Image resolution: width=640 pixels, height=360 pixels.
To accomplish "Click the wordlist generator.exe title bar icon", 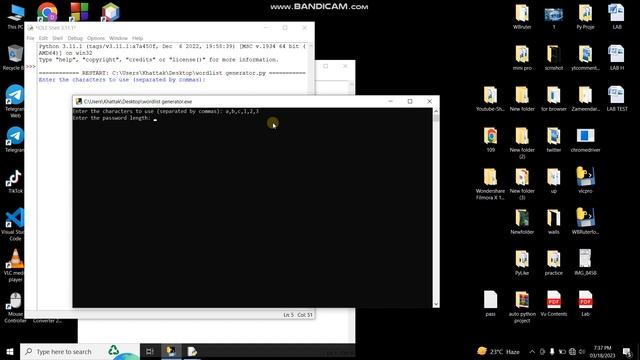I will coord(79,101).
